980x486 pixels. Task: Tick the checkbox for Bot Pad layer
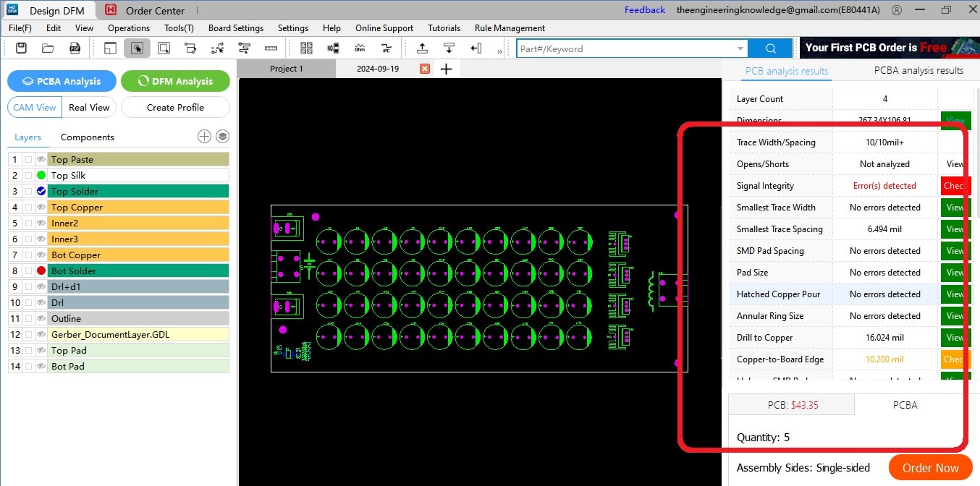point(28,366)
